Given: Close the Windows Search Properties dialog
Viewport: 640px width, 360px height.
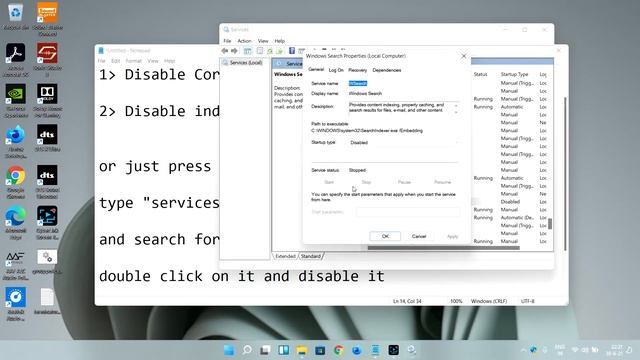Looking at the screenshot, I should coord(464,56).
